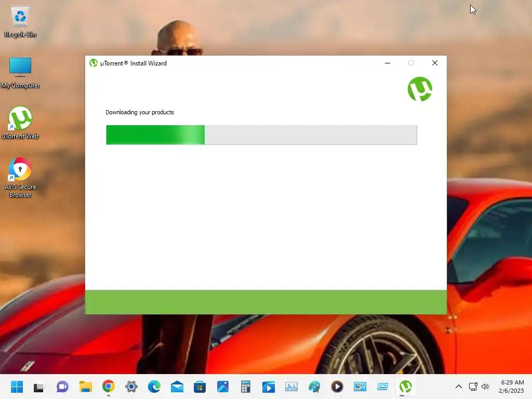
Task: Open the volume control tray icon
Action: [486, 387]
